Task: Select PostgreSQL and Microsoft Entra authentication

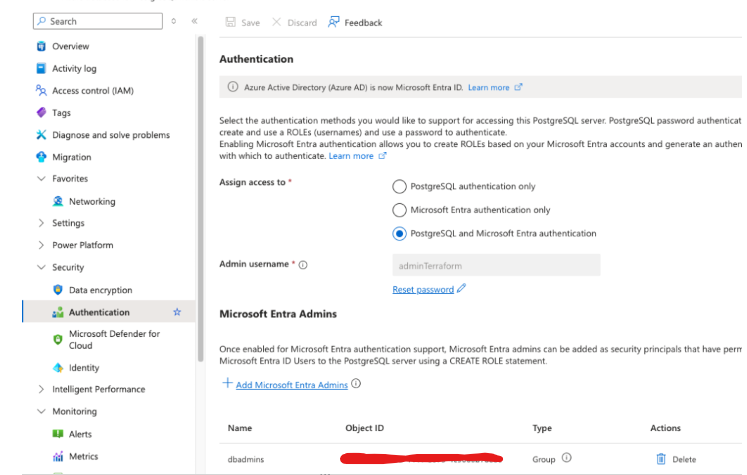Action: click(399, 233)
